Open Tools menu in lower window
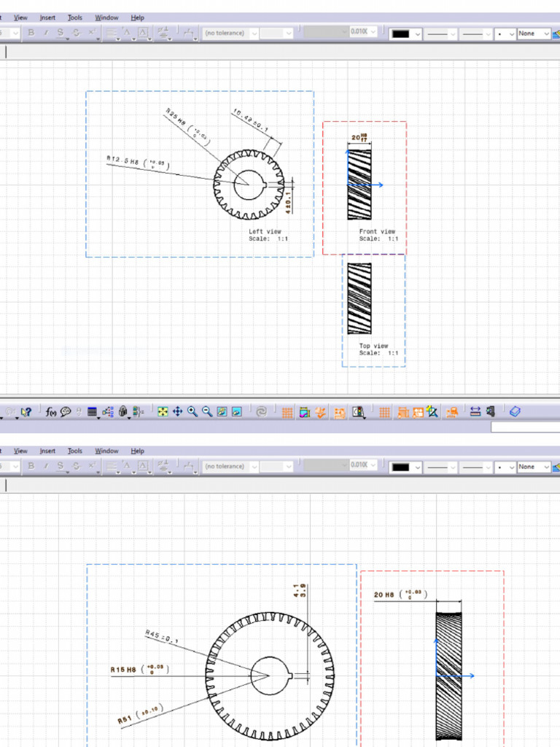Image resolution: width=560 pixels, height=747 pixels. point(75,451)
